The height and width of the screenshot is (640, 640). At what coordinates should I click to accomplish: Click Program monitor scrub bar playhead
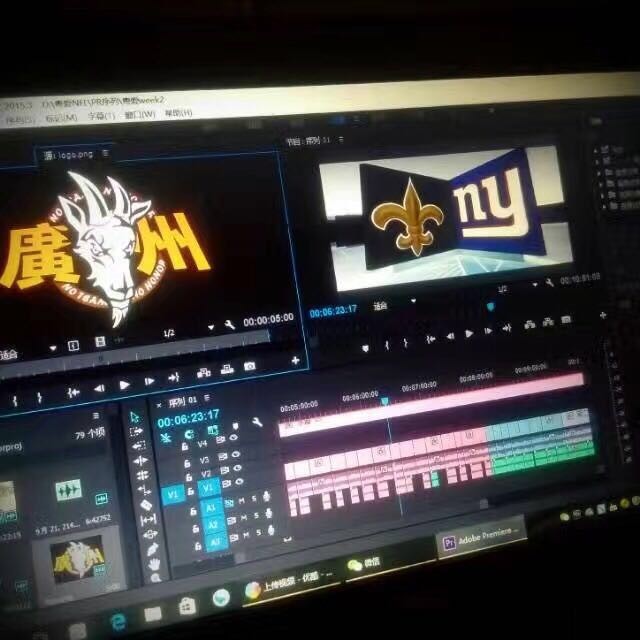pyautogui.click(x=491, y=305)
